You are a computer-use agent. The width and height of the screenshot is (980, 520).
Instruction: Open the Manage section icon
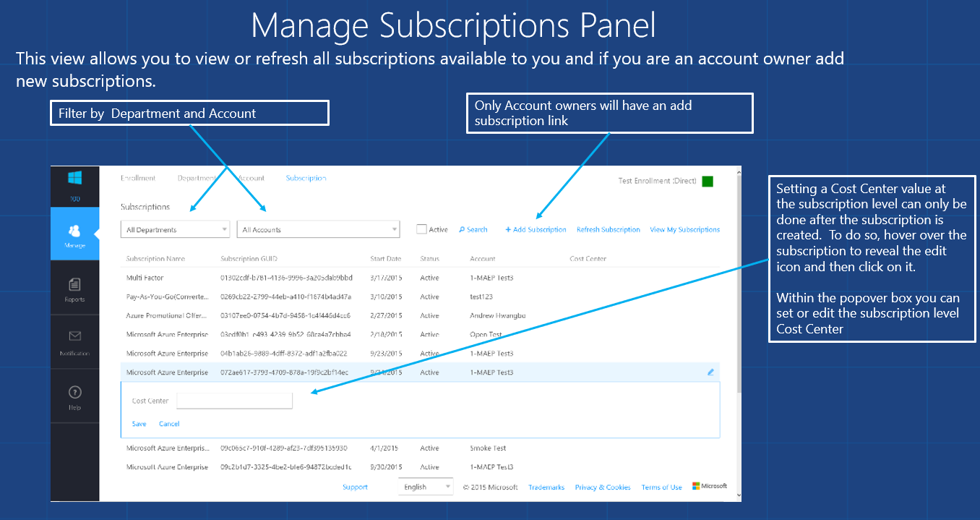tap(74, 231)
